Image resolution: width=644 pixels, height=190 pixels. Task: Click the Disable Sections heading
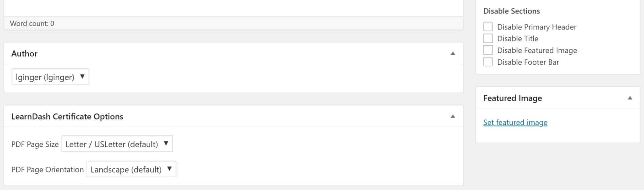(x=511, y=11)
